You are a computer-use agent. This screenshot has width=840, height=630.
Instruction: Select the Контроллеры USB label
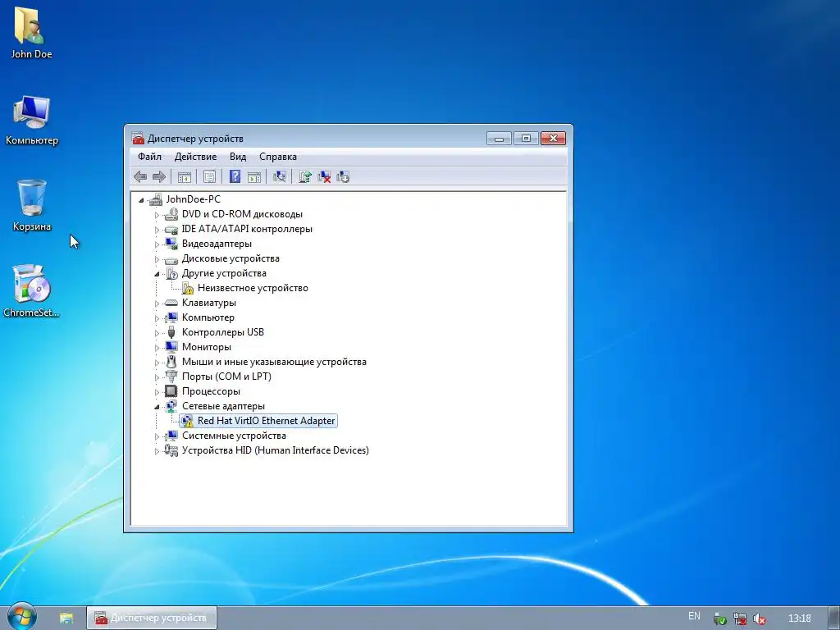223,332
